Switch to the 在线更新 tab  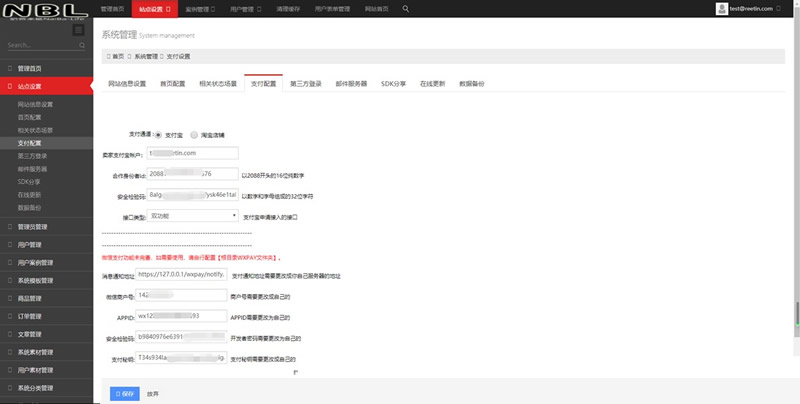(433, 84)
